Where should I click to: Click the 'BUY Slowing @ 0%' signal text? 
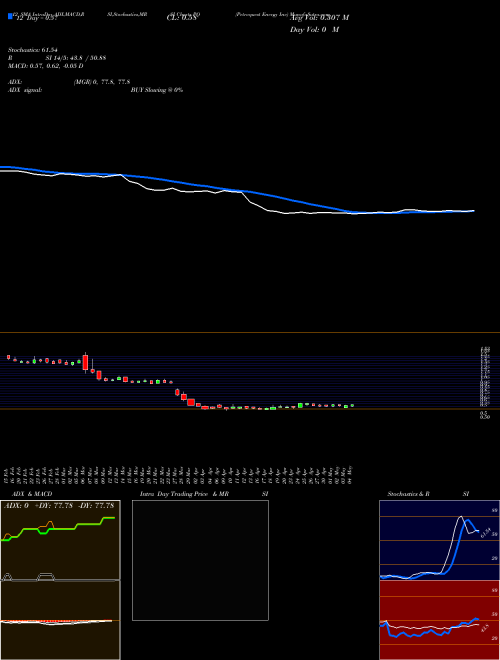[x=157, y=90]
